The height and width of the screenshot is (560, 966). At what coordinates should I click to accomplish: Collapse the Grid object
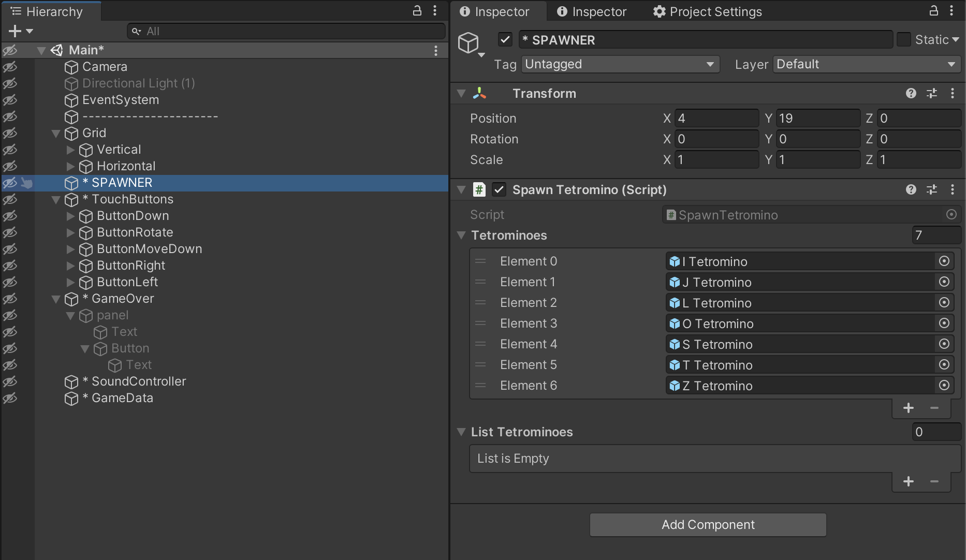click(56, 133)
